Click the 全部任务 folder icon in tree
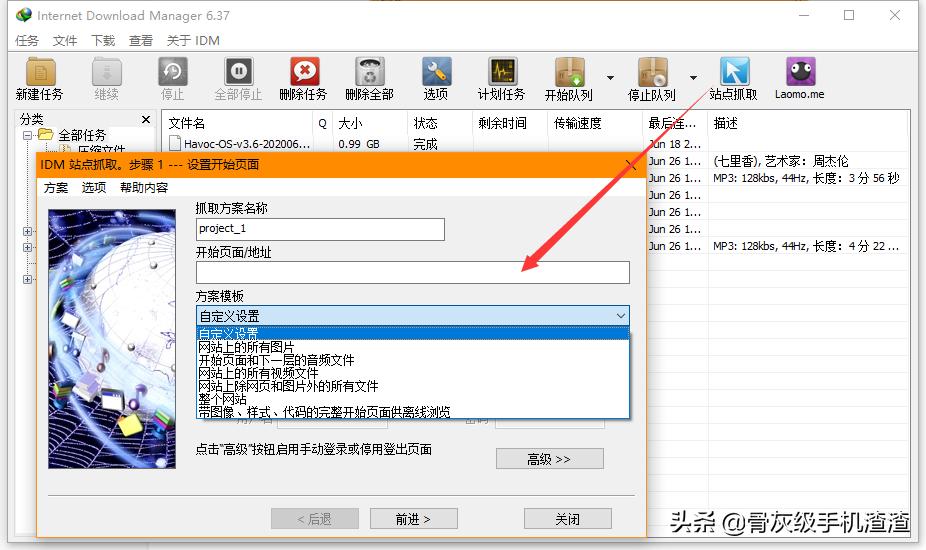926x550 pixels. tap(46, 135)
